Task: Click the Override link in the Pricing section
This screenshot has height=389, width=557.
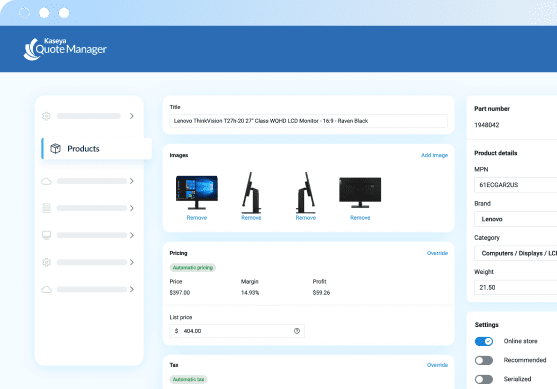Action: pyautogui.click(x=437, y=253)
